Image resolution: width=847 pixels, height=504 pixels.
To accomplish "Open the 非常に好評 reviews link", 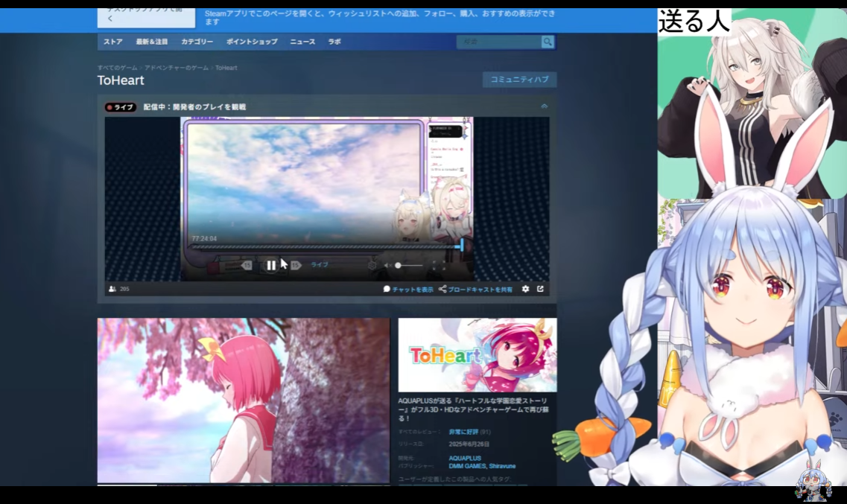I will click(463, 432).
